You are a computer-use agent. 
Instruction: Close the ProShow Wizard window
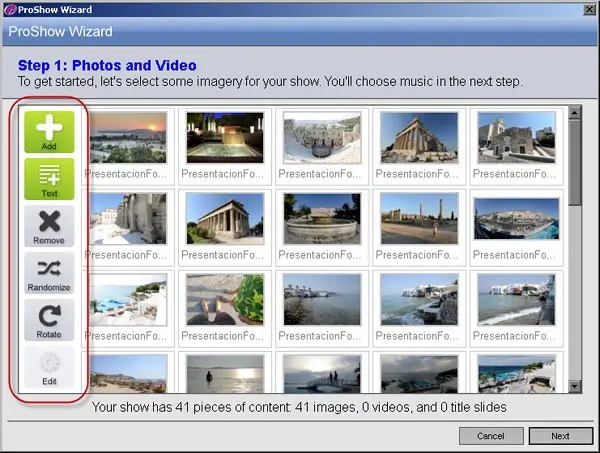(x=589, y=10)
